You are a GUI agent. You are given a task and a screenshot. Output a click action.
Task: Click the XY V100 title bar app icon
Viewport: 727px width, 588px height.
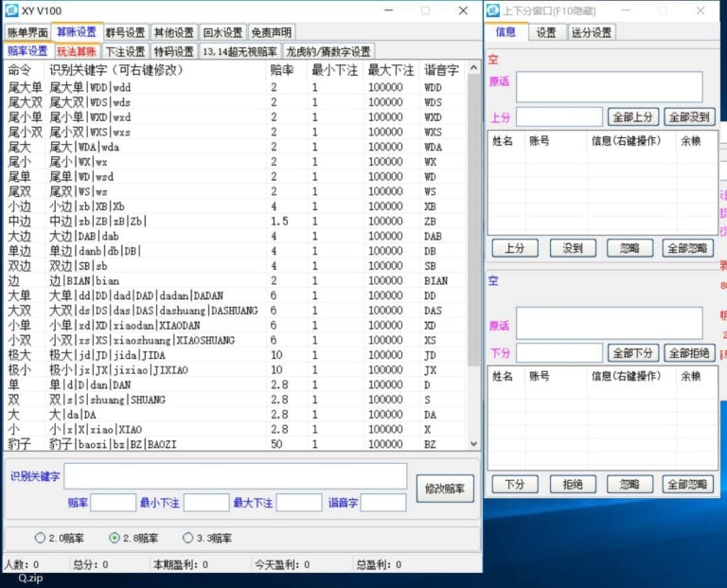click(x=11, y=10)
